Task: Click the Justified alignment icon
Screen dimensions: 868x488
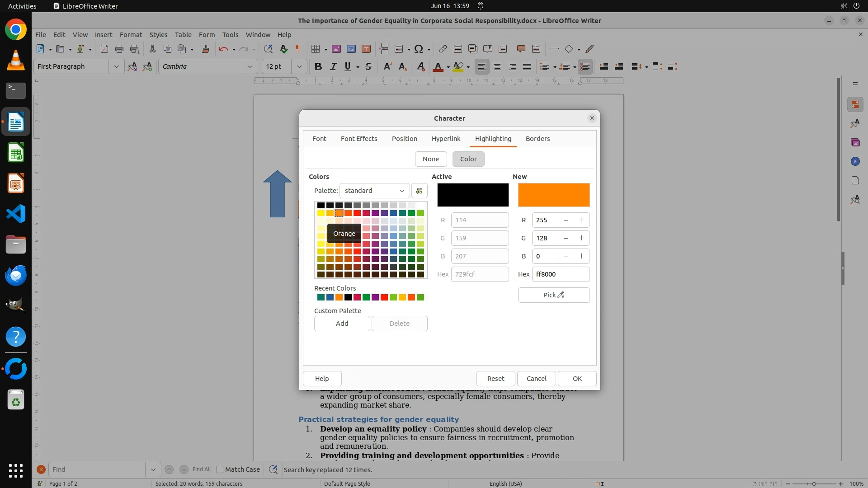Action: tap(527, 66)
